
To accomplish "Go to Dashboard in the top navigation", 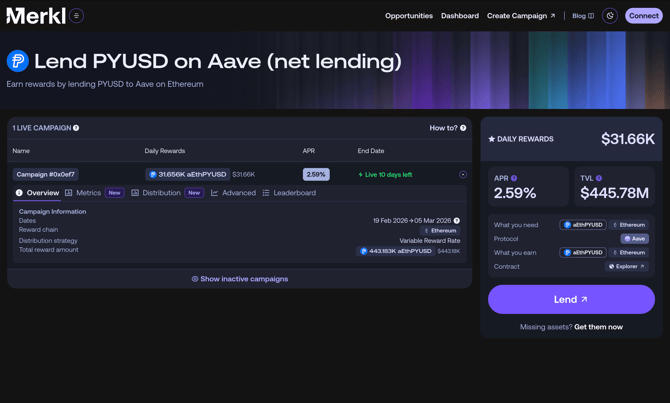I will [x=460, y=16].
